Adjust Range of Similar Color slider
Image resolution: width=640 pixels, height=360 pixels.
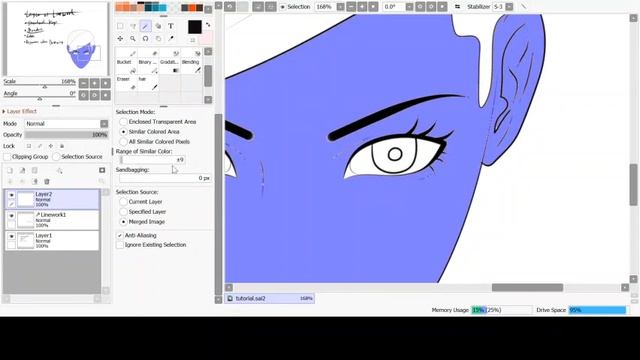click(x=152, y=160)
